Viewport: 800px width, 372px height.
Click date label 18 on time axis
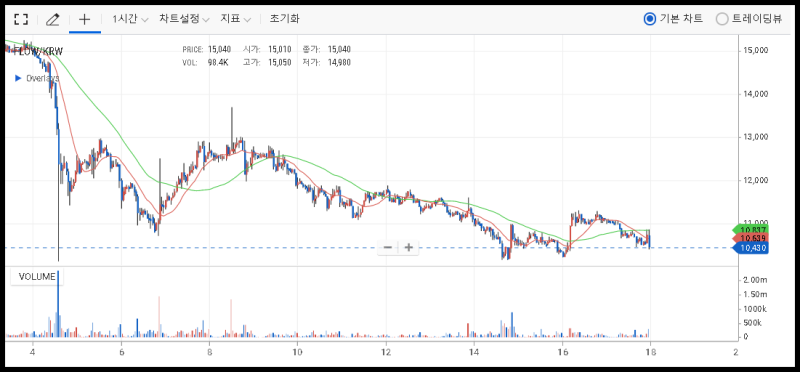650,352
